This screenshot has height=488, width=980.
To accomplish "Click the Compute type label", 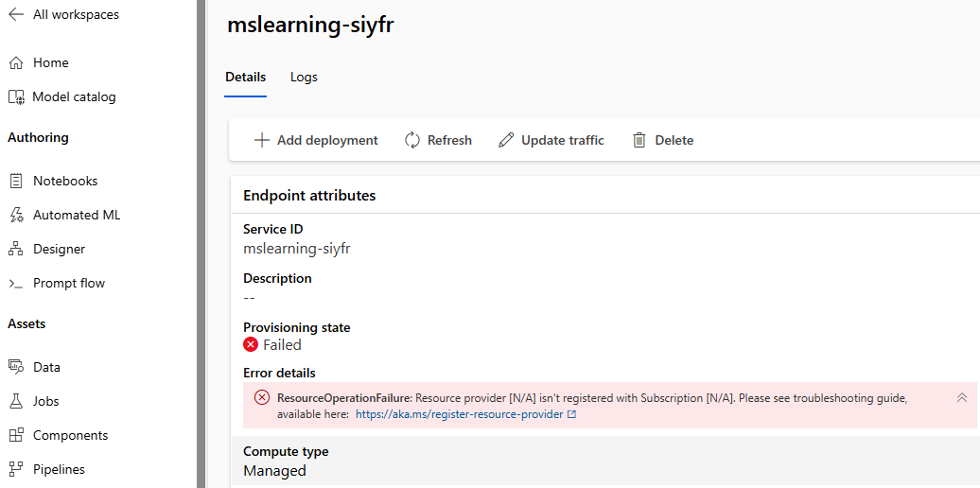I will tap(286, 451).
